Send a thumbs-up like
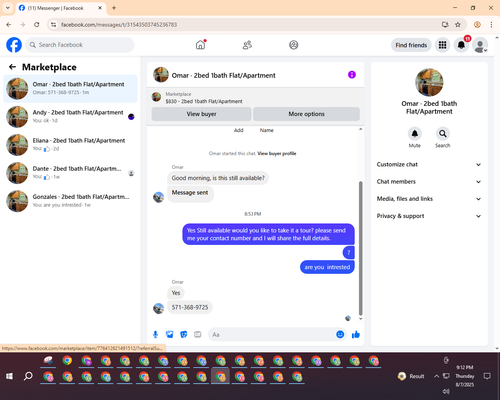 tap(356, 334)
